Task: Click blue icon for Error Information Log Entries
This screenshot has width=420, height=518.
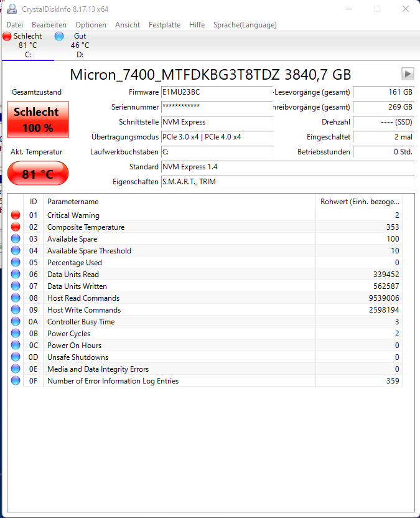Action: (16, 380)
